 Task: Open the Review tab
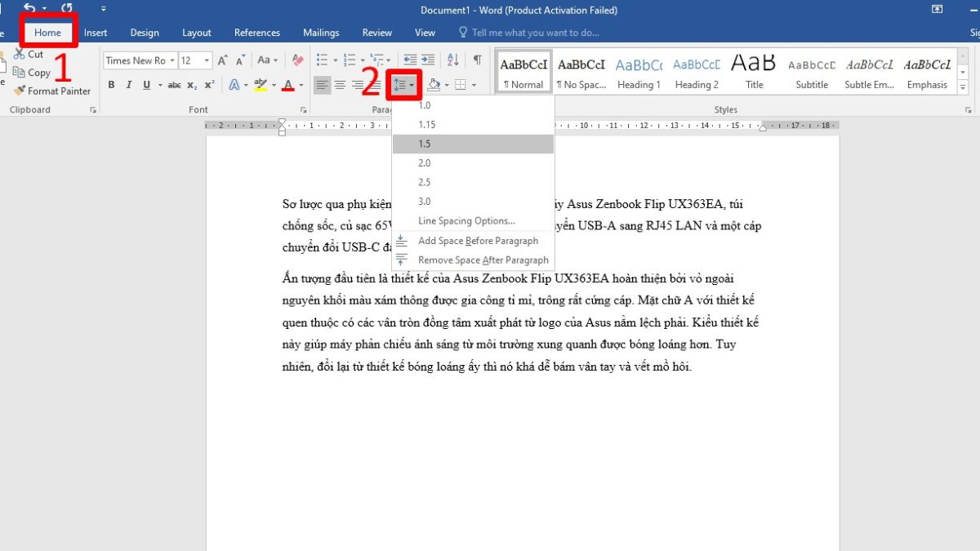point(377,33)
